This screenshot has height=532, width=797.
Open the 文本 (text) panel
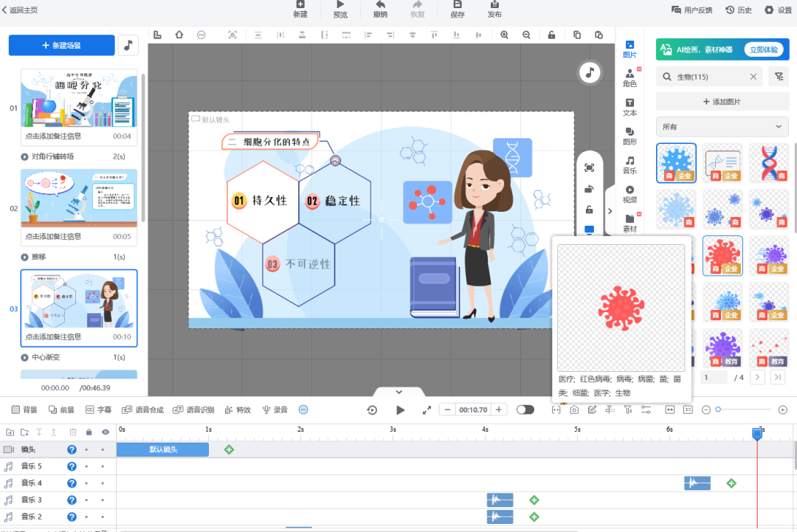(x=629, y=107)
